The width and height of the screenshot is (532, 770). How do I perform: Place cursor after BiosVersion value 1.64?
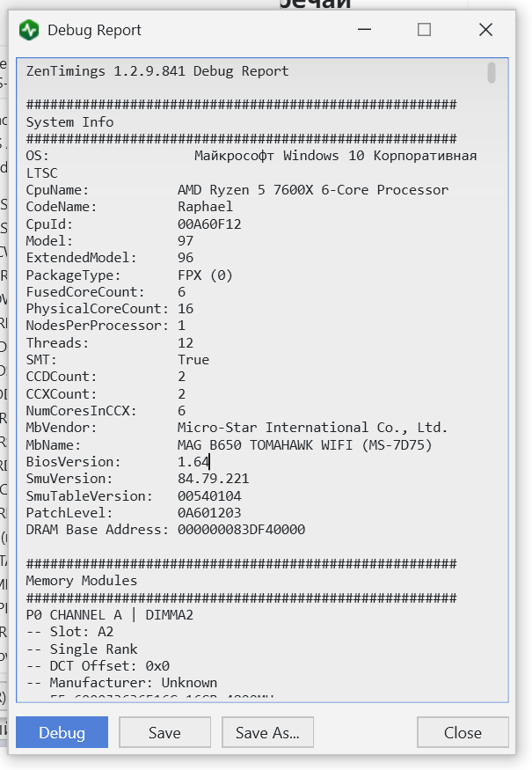[x=209, y=461]
